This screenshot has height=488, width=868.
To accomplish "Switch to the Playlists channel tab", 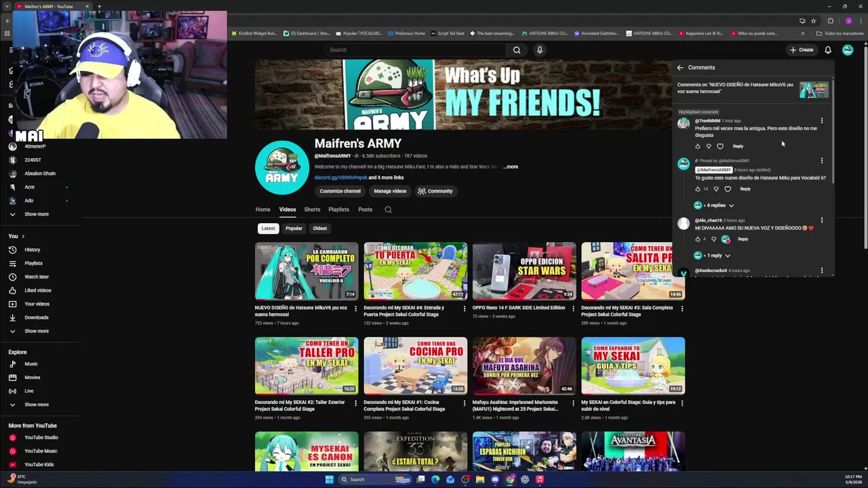I will pos(338,209).
